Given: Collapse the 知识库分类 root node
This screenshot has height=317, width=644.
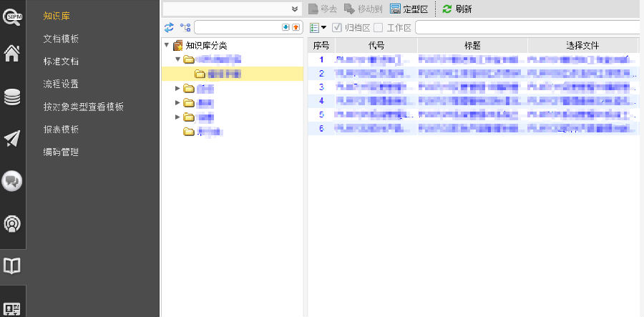Looking at the screenshot, I should [x=167, y=45].
